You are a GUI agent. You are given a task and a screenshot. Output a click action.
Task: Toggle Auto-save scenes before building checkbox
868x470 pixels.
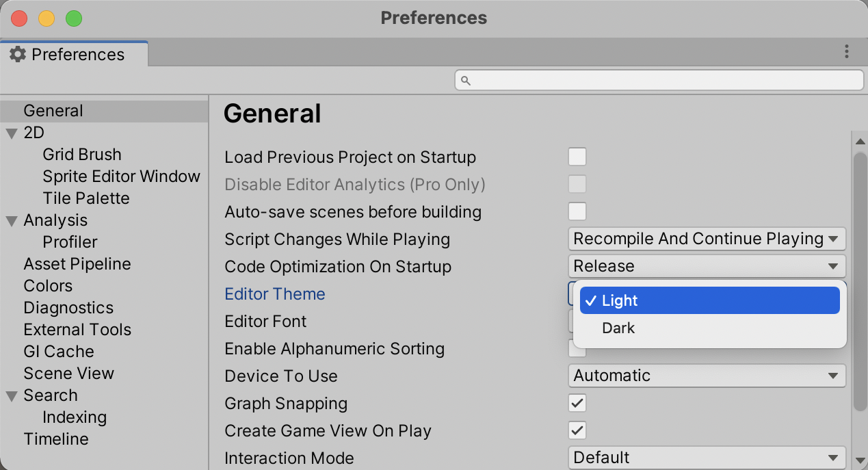pyautogui.click(x=577, y=211)
